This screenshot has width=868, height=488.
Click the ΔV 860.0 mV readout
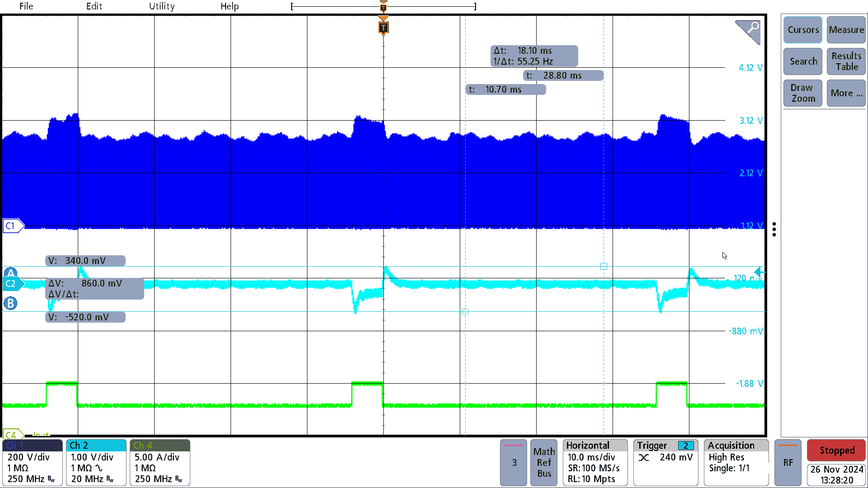tap(95, 289)
